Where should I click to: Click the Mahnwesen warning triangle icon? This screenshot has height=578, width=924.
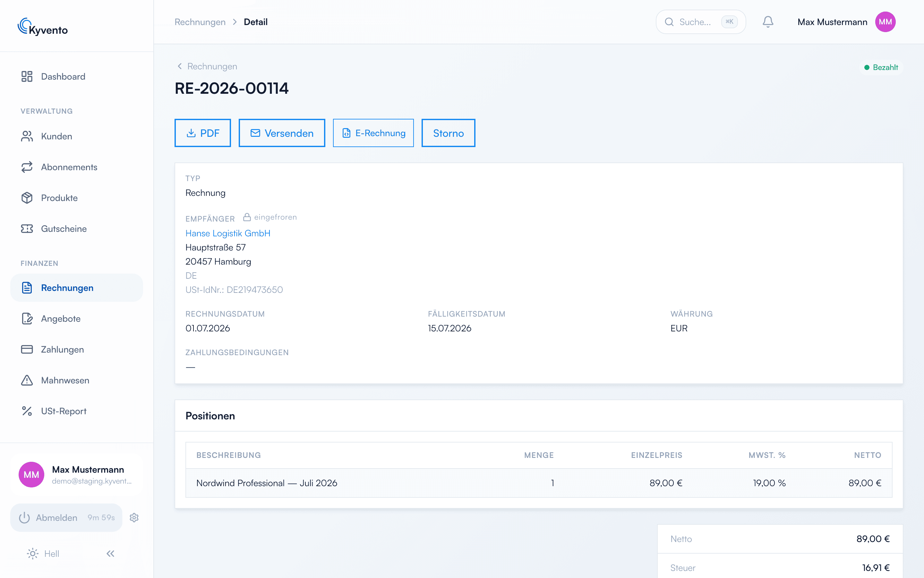(x=27, y=381)
